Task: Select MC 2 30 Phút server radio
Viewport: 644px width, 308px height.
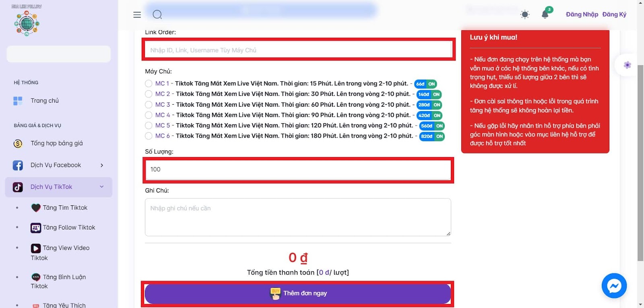Action: [x=149, y=94]
